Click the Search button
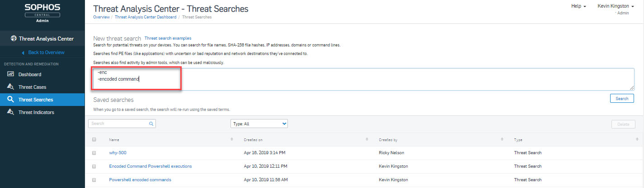The height and width of the screenshot is (188, 644). click(x=622, y=98)
